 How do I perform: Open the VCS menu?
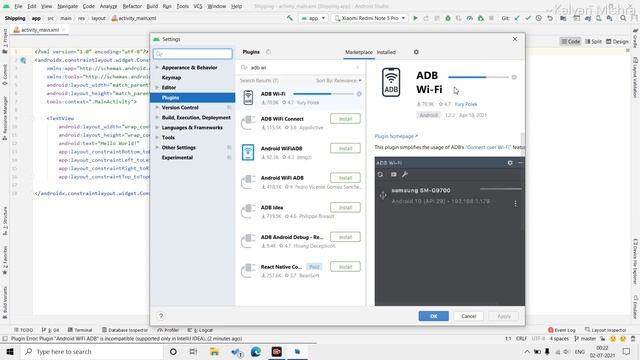click(198, 6)
